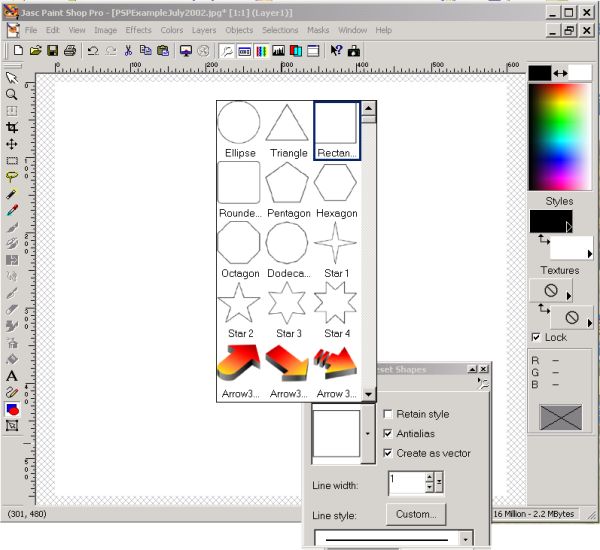Screen dimensions: 600x550
Task: Select the Zoom magnifier tool
Action: coord(12,94)
